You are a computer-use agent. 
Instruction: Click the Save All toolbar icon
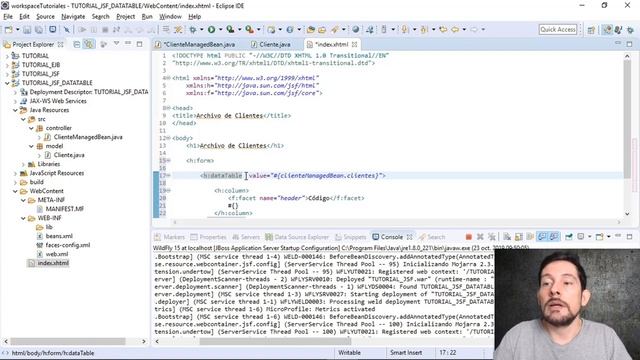pos(39,29)
